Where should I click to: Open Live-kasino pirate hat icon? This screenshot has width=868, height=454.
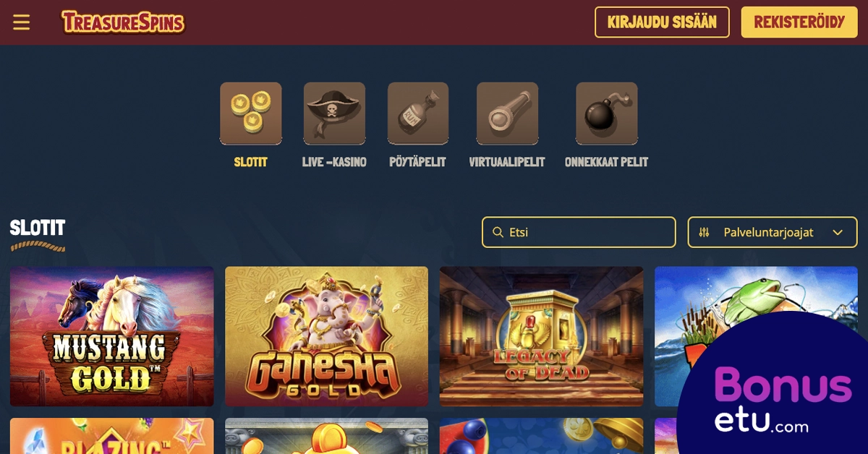click(334, 113)
